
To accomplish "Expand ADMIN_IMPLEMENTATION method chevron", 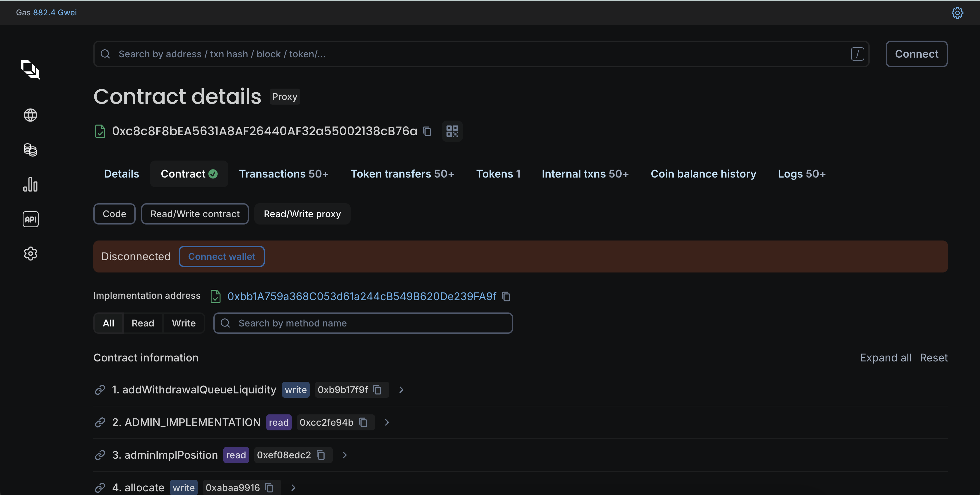I will pos(387,422).
